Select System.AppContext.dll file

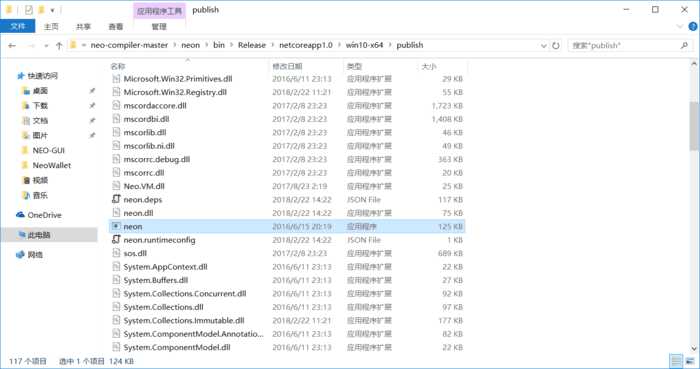(x=287, y=267)
